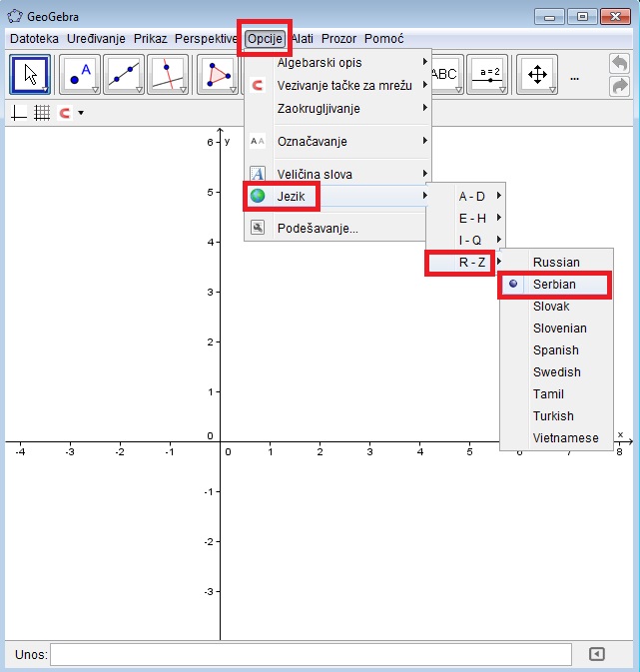Click the GeoGebra logo in title bar
640x672 pixels.
click(x=15, y=16)
